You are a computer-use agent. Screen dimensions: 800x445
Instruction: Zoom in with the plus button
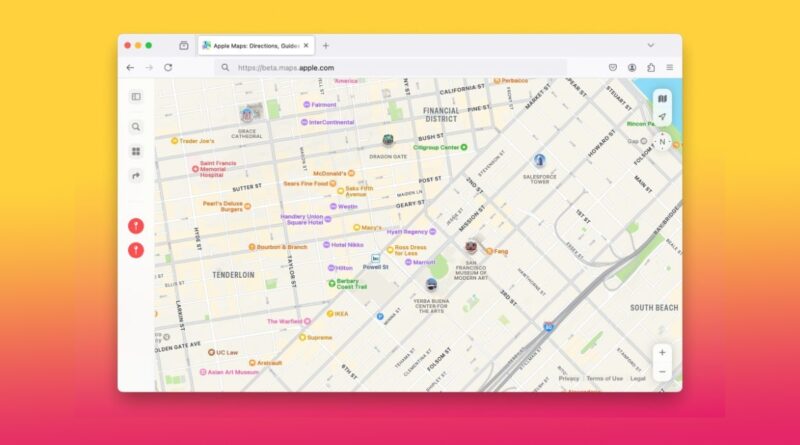[x=662, y=353]
